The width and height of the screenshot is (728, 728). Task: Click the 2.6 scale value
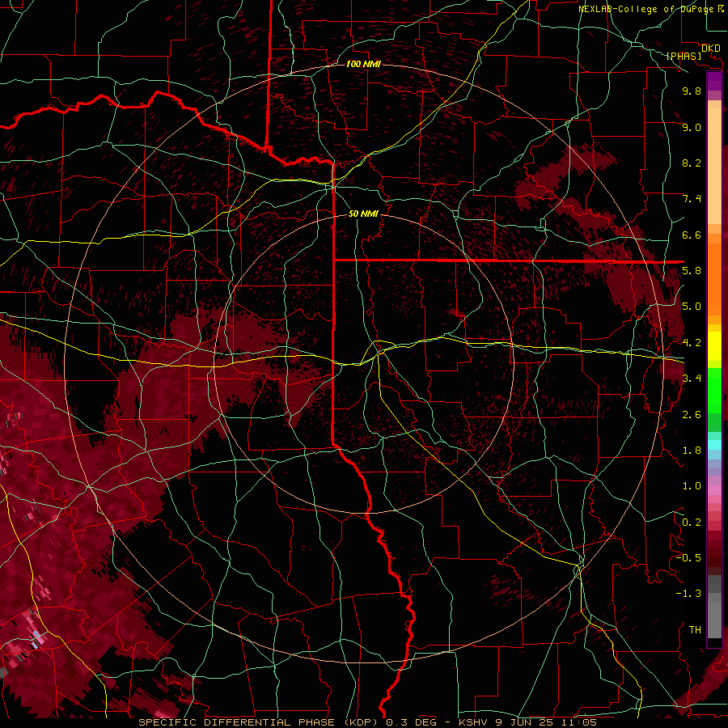(692, 415)
